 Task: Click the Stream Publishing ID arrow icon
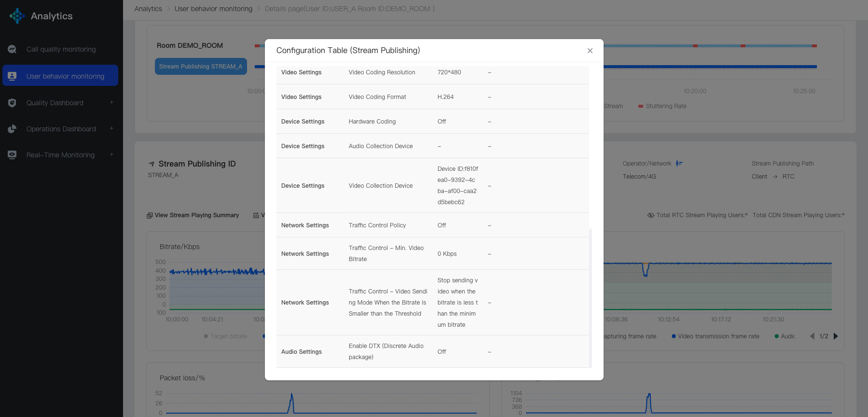click(x=152, y=164)
